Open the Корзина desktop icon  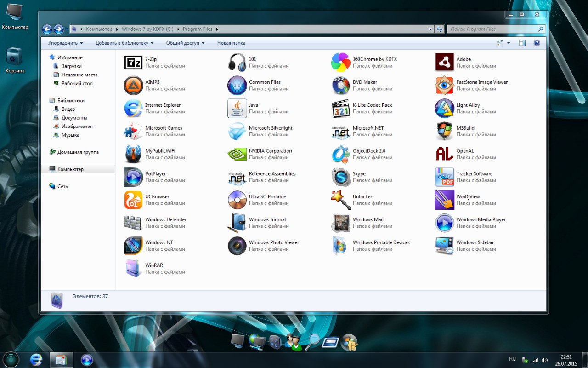point(15,61)
